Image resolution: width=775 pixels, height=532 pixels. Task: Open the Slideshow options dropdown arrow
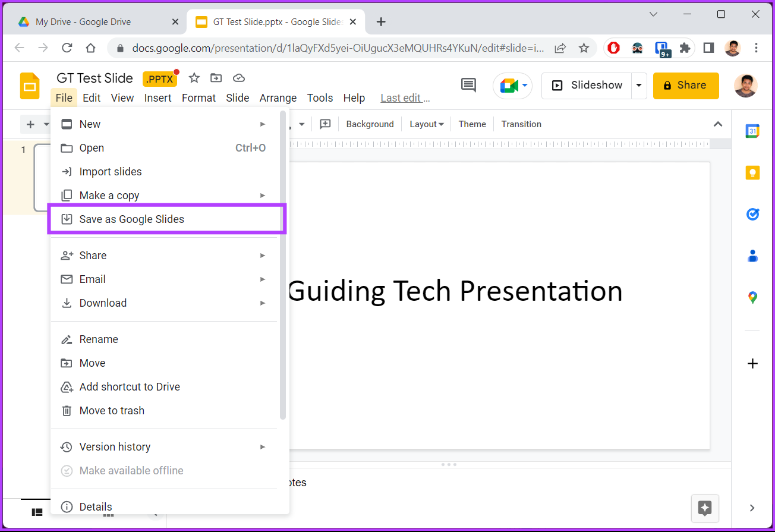639,85
